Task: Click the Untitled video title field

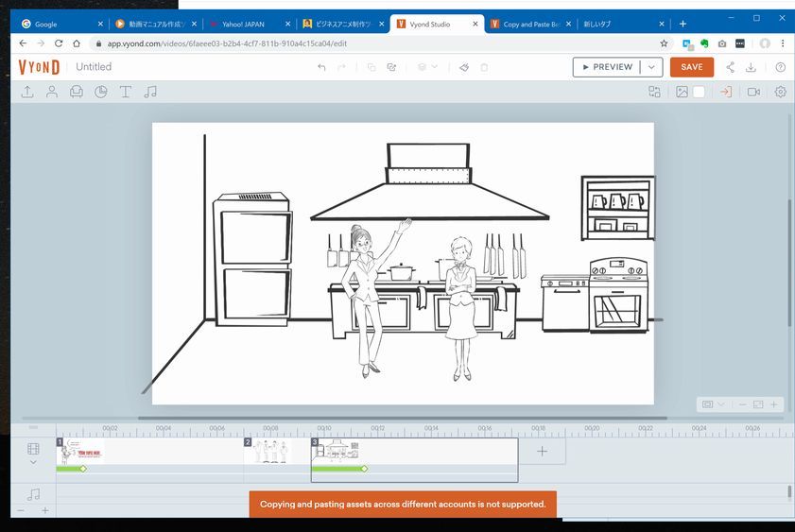Action: click(x=94, y=67)
